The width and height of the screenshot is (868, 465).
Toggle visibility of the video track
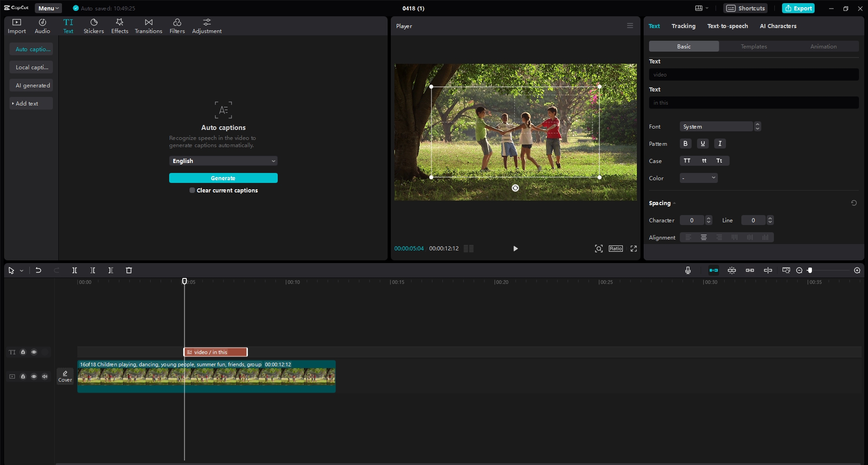(x=34, y=376)
